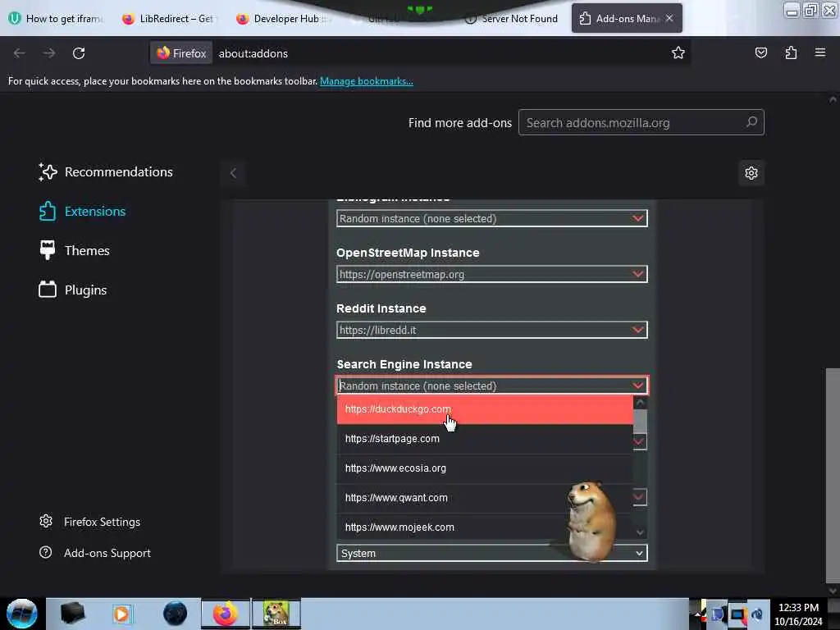
Task: Click the animated hamster desktop character
Action: pos(590,521)
